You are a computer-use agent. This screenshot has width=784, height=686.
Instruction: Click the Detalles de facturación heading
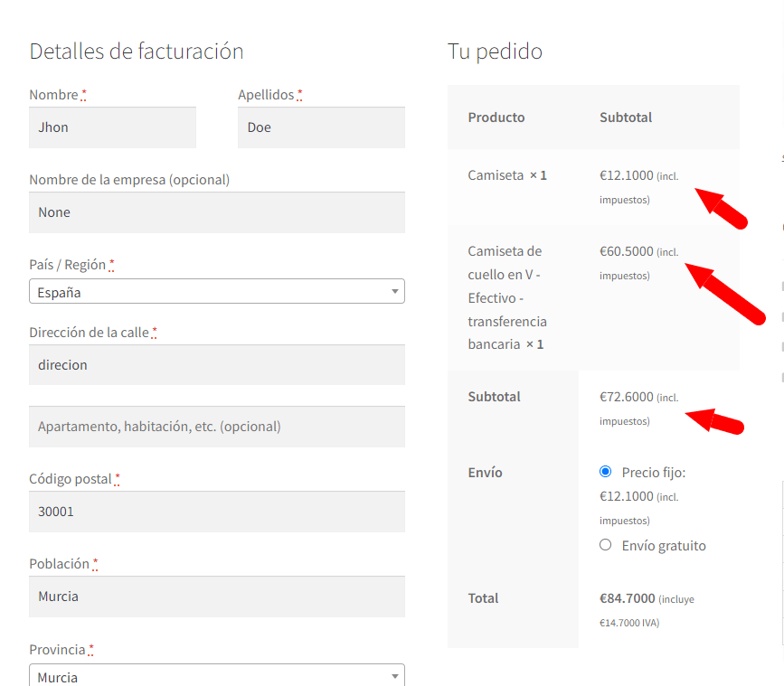click(137, 52)
